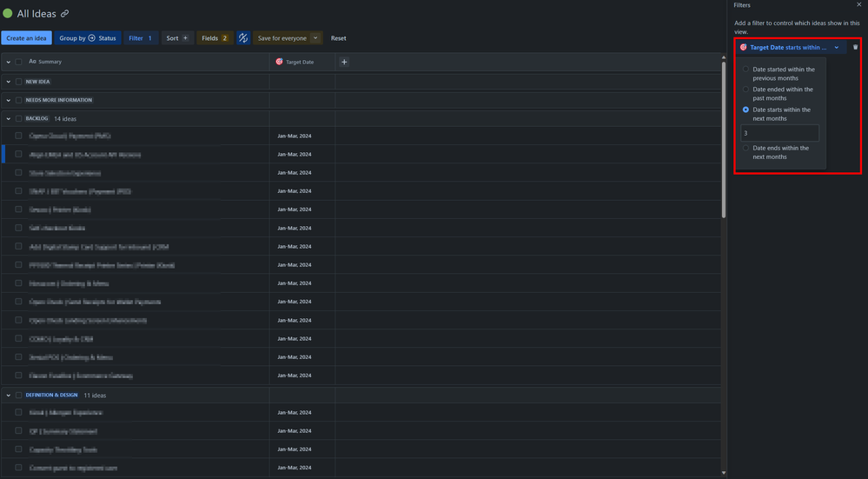Click the autosave toggle icon beside Fields
Viewport: 868px width, 479px height.
click(x=243, y=38)
